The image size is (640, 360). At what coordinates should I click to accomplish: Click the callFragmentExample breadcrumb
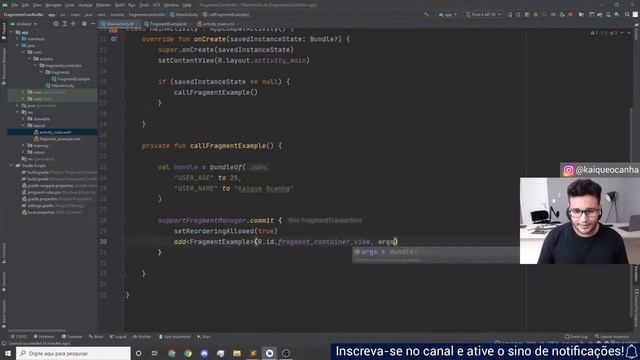pos(226,15)
